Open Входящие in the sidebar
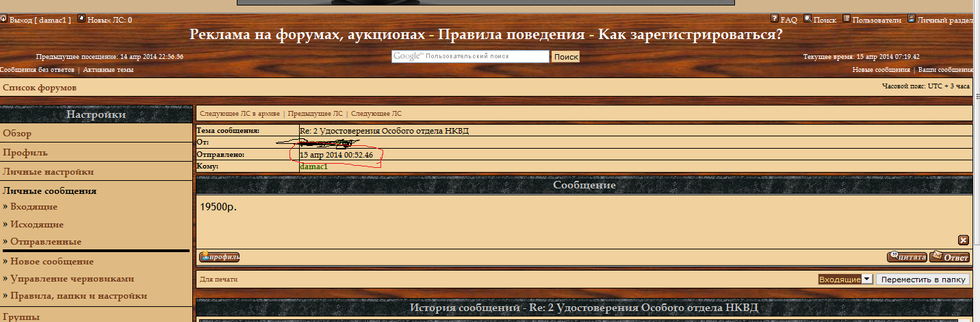This screenshot has height=322, width=980. [34, 207]
